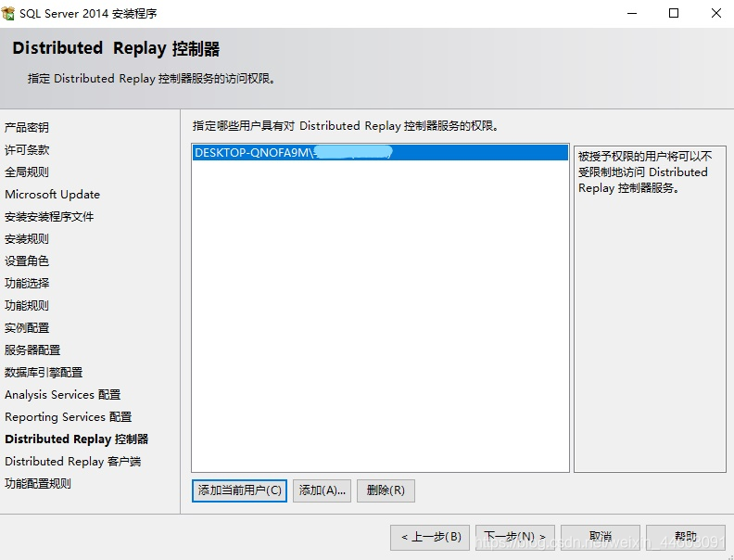Select bold Distributed Replay 控制器 step
734x560 pixels.
(77, 439)
